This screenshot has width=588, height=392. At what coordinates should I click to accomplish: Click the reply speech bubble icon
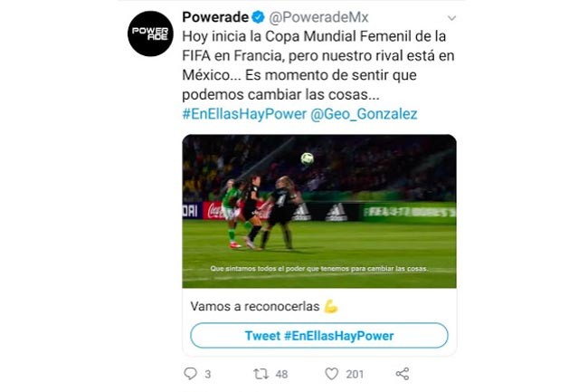191,374
